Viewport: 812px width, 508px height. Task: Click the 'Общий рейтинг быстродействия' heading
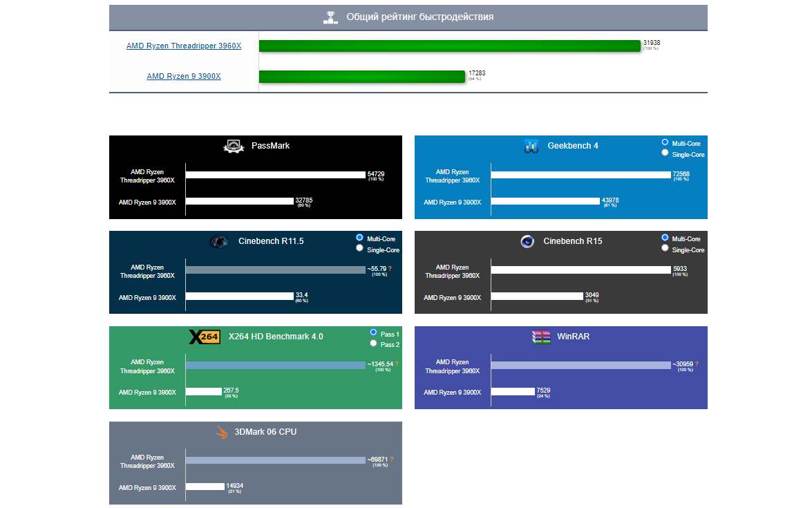click(420, 17)
